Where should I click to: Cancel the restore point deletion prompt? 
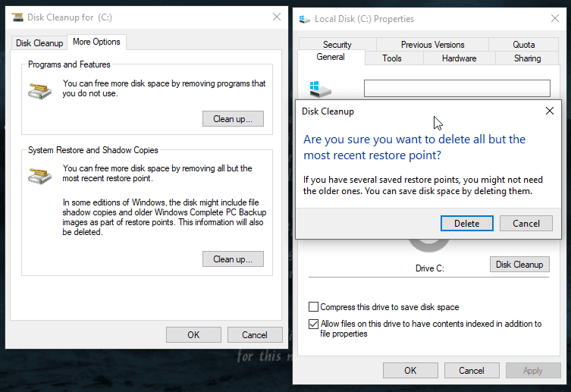coord(526,223)
